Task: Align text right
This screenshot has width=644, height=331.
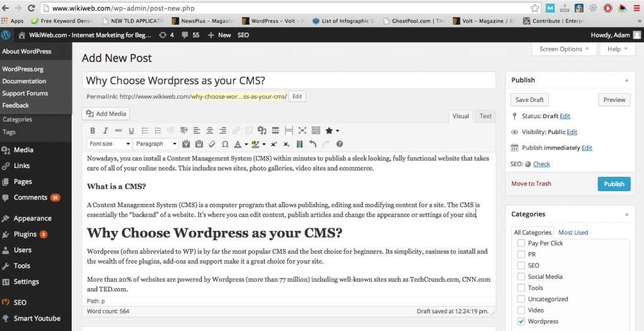Action: coord(223,131)
